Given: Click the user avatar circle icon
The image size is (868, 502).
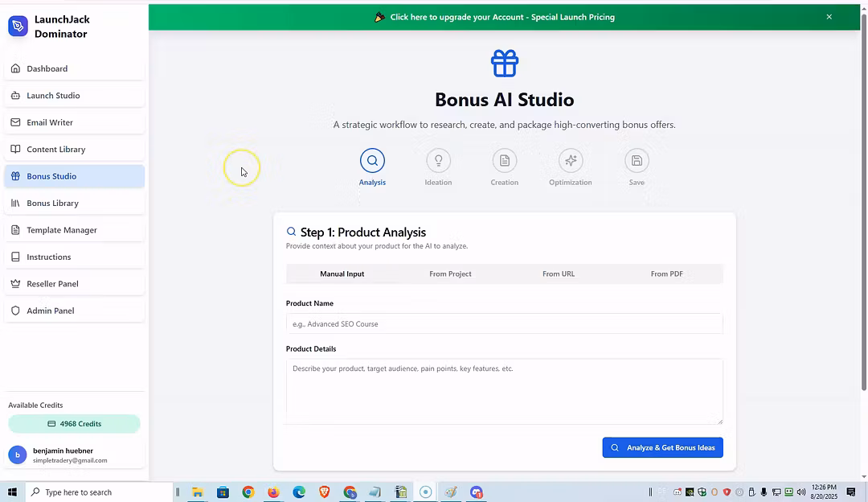Looking at the screenshot, I should pos(18,455).
